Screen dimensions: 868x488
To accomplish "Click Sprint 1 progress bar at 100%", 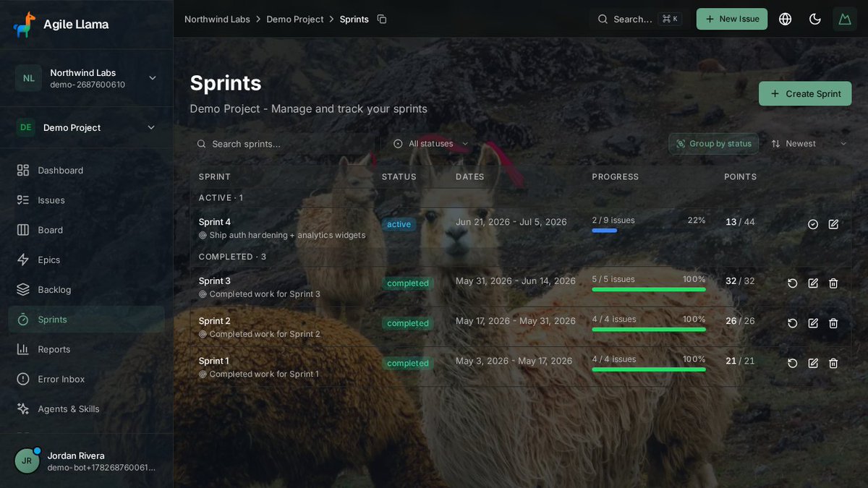I will tap(649, 369).
